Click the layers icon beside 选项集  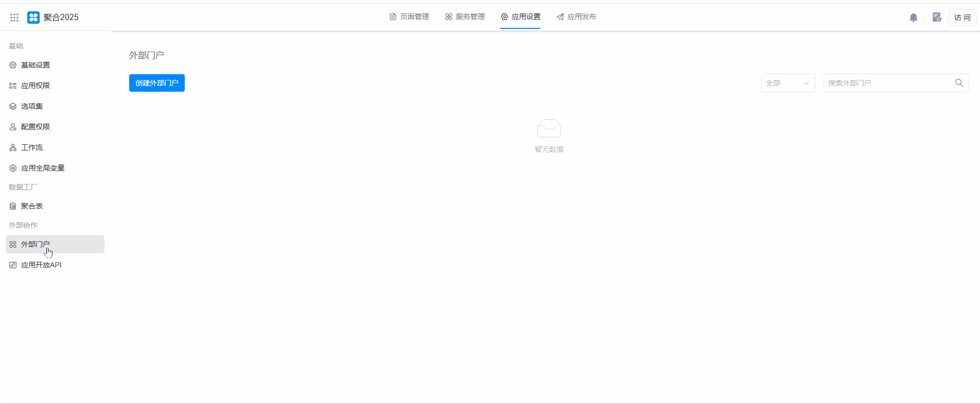point(13,107)
